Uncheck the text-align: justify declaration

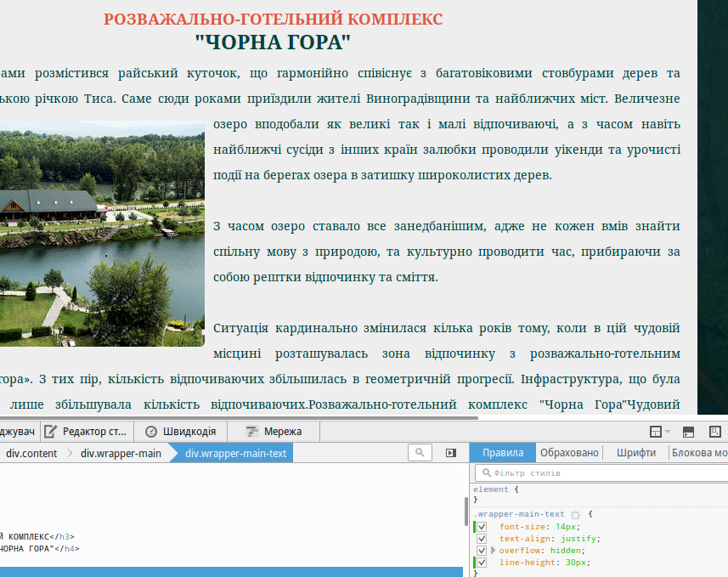click(x=482, y=539)
